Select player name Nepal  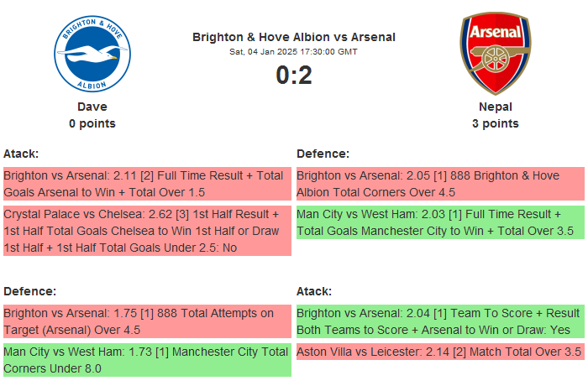tap(496, 107)
